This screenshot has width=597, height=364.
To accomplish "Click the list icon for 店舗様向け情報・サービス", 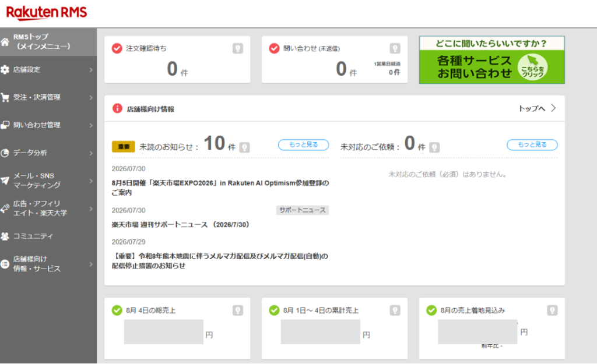I will pos(5,264).
